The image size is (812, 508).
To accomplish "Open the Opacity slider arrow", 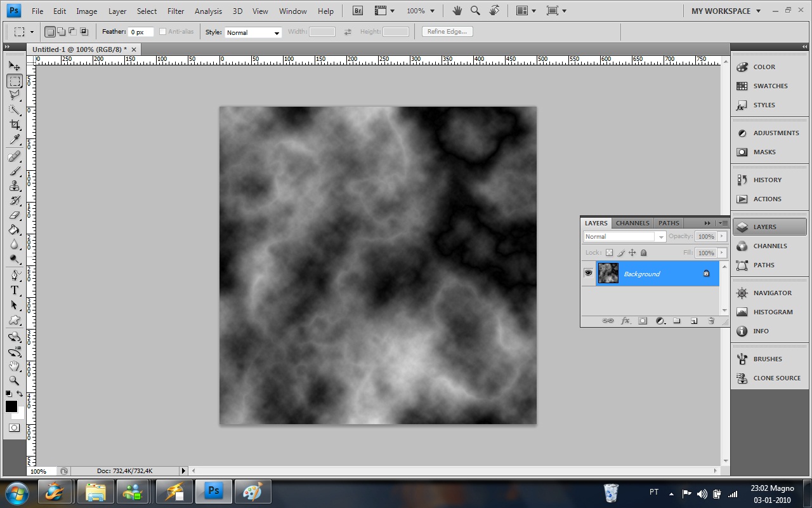I will [x=722, y=236].
